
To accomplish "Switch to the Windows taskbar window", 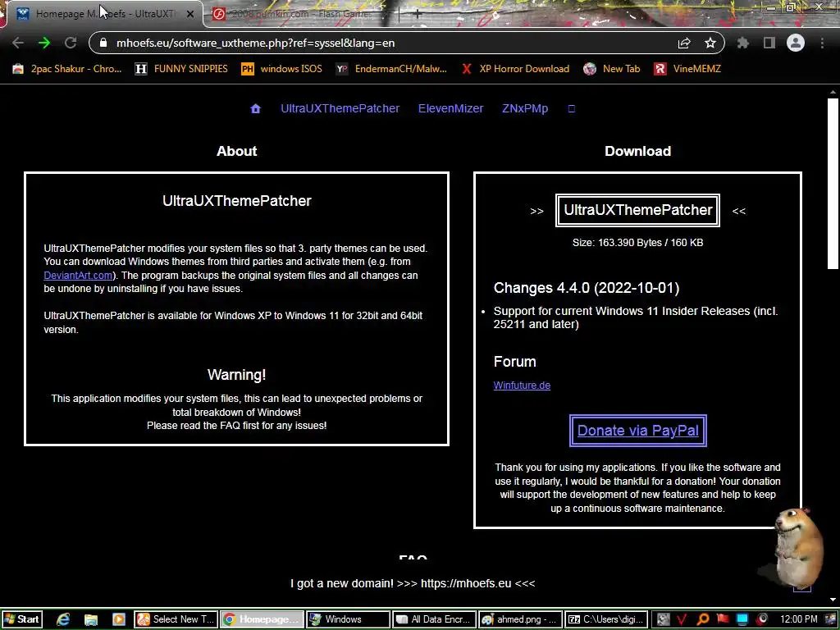I will tap(348, 619).
